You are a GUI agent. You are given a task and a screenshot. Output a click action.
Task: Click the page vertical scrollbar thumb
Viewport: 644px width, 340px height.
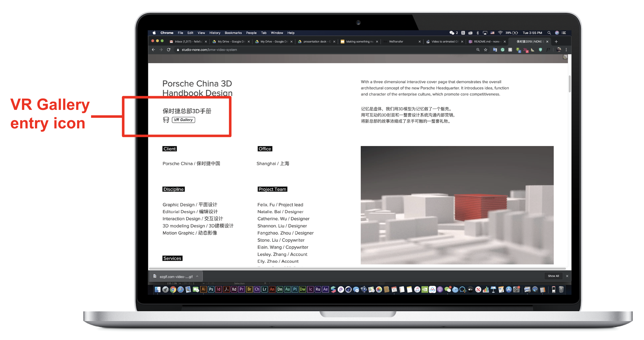(x=569, y=84)
